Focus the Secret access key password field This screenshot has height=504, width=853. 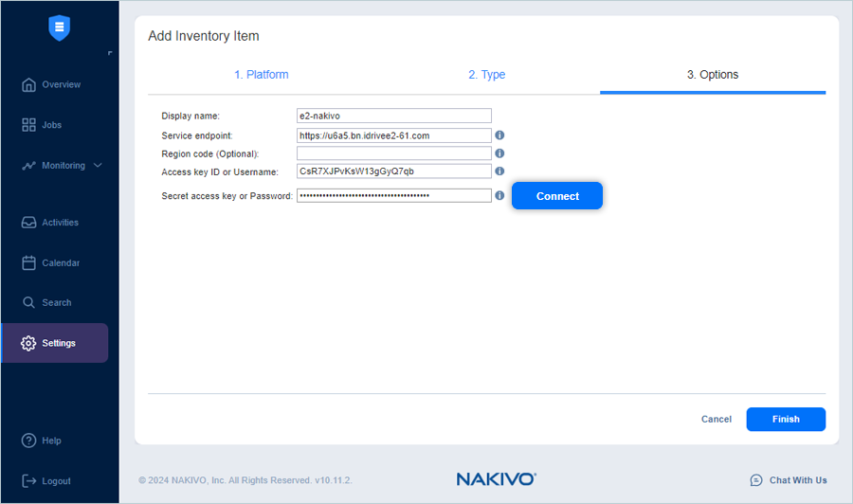[x=394, y=195]
